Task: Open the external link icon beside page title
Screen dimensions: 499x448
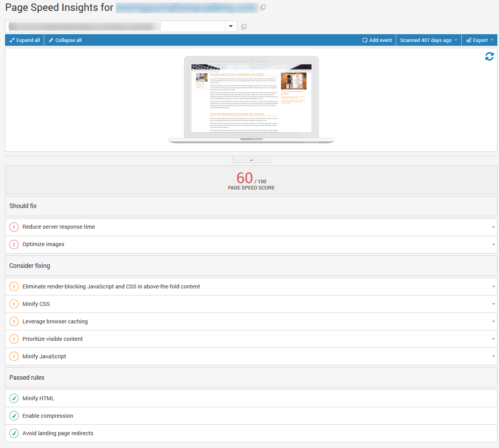Action: [263, 7]
